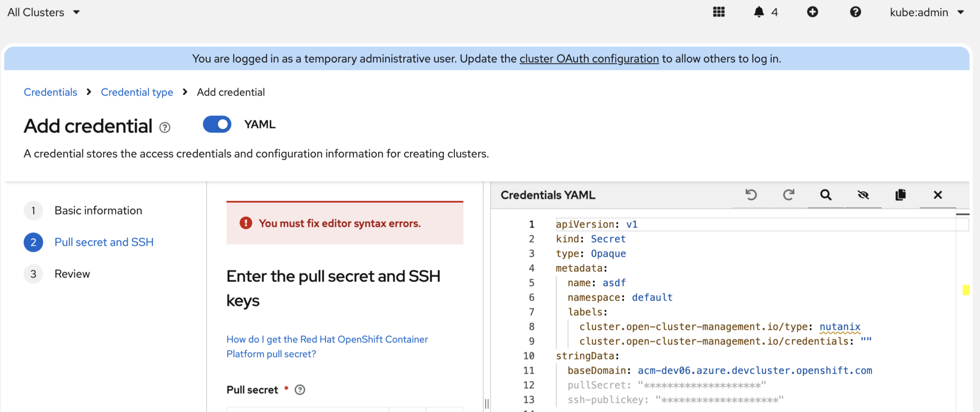This screenshot has width=980, height=412.
Task: Click the Credentials breadcrumb link
Action: coord(50,92)
